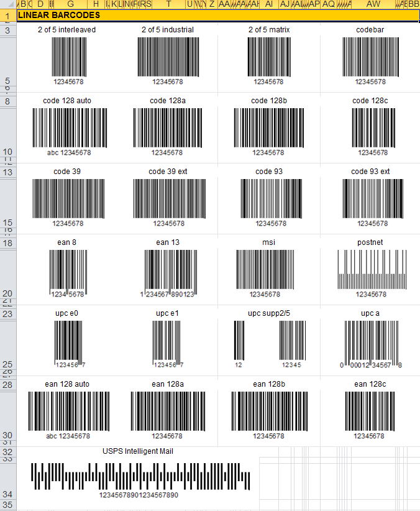
Task: Select the 'codebar' label cell
Action: point(370,30)
